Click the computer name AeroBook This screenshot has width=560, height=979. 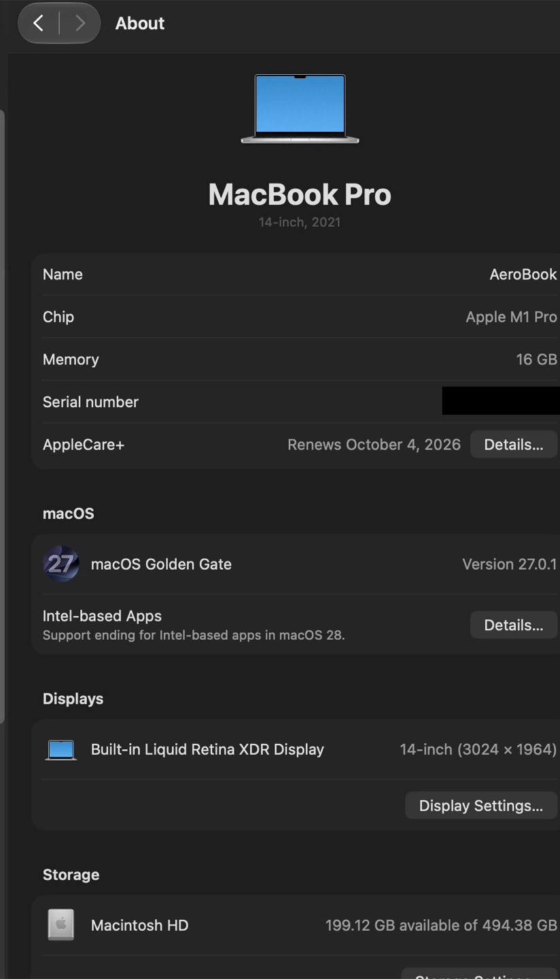(523, 275)
